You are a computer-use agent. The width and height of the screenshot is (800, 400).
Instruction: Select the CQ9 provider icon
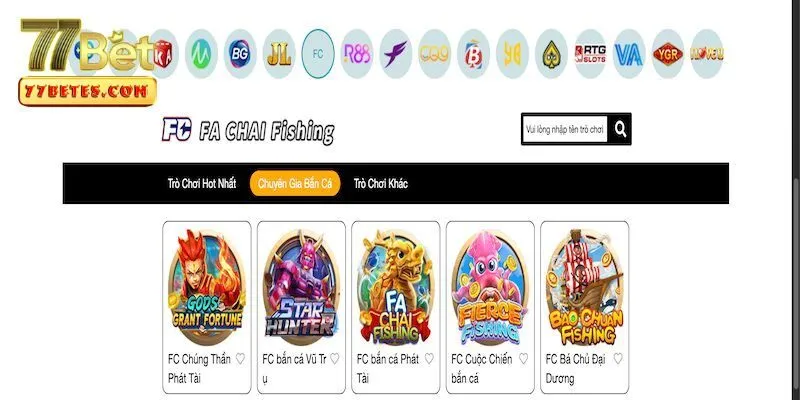coord(435,54)
